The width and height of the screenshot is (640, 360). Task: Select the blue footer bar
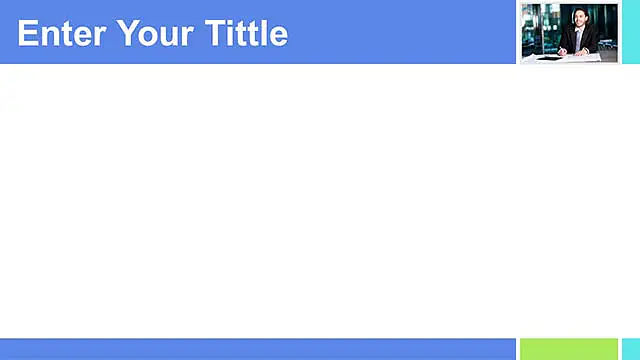pyautogui.click(x=258, y=349)
